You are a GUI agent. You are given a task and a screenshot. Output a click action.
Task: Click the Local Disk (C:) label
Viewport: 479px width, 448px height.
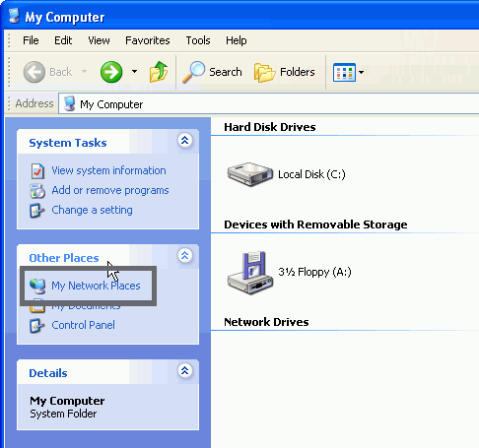point(311,174)
